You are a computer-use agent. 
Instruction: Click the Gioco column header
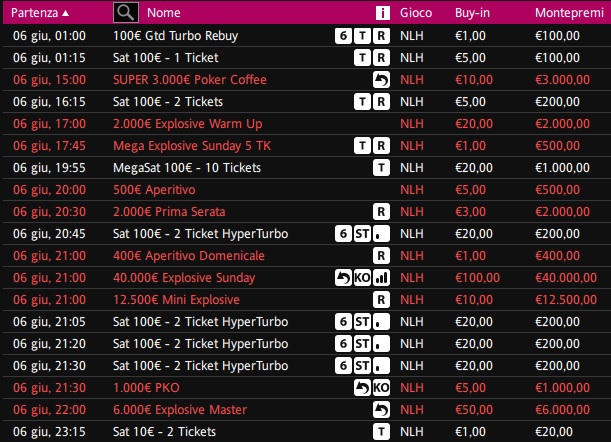coord(416,13)
